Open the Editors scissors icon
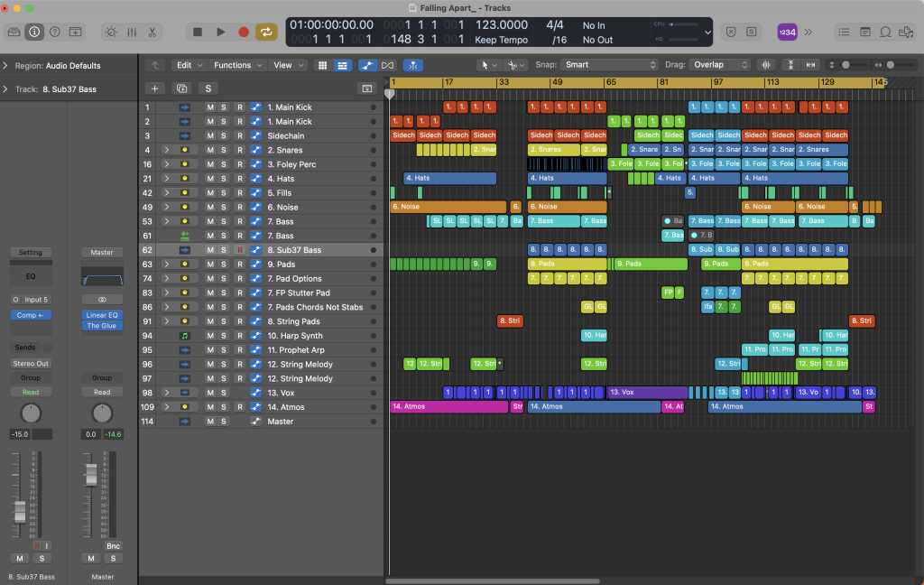Image resolution: width=924 pixels, height=585 pixels. tap(152, 32)
